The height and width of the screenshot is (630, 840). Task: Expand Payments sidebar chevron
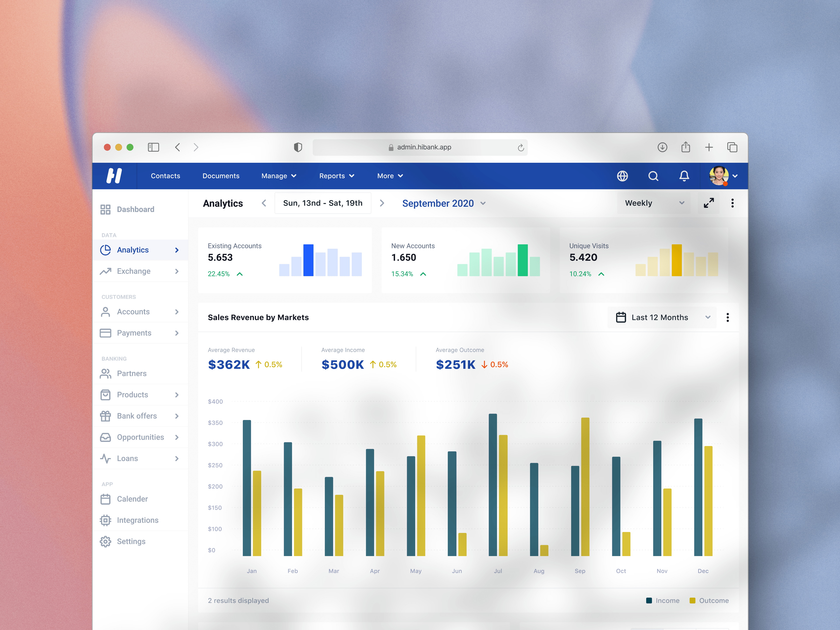coord(177,333)
